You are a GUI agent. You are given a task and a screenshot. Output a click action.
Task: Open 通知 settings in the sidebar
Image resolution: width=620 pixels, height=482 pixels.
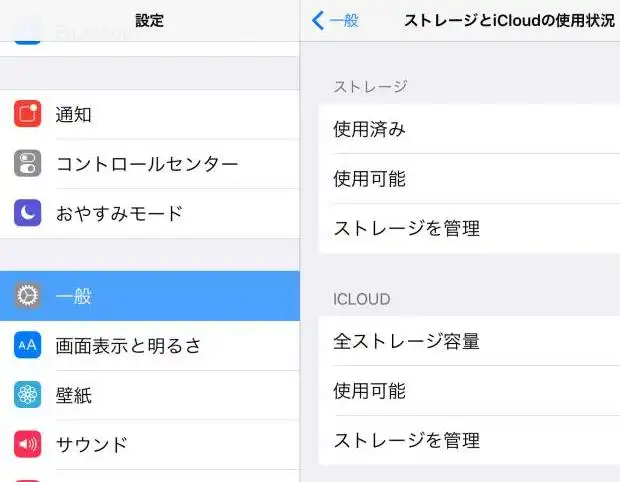point(74,115)
